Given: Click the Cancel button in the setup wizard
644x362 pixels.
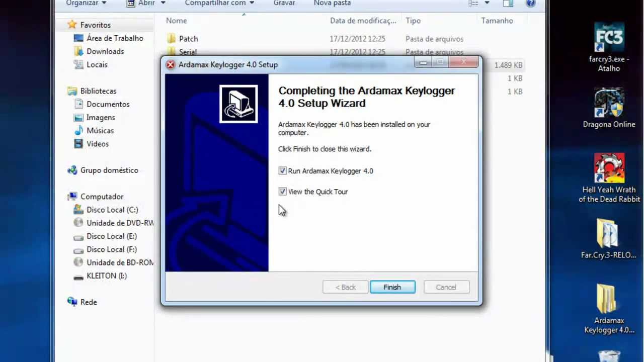Looking at the screenshot, I should [446, 287].
